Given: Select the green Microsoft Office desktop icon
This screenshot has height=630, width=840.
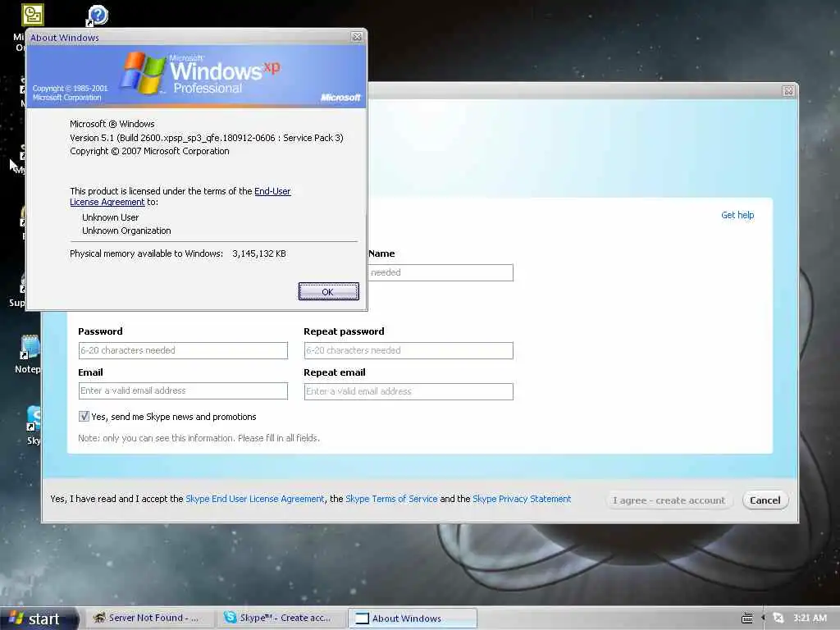Looking at the screenshot, I should pyautogui.click(x=33, y=15).
